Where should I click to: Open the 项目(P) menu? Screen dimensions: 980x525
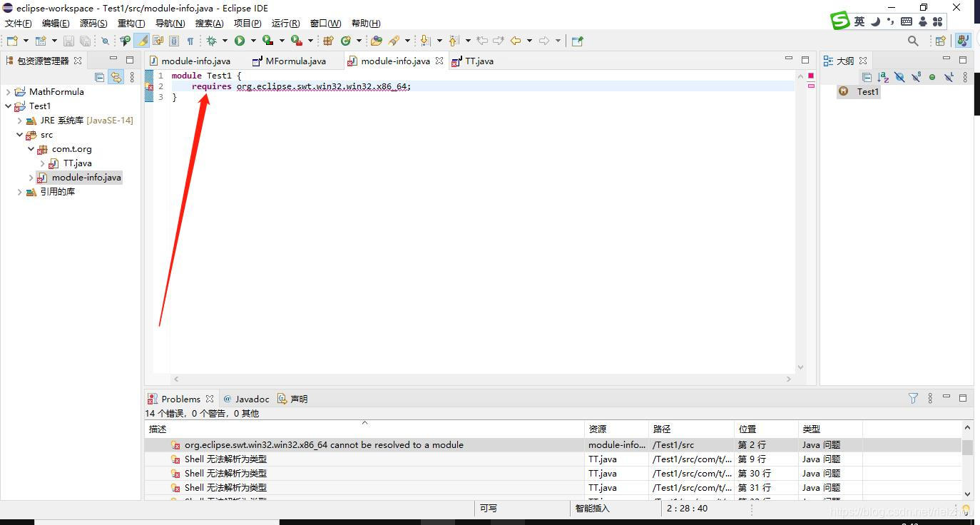click(247, 23)
